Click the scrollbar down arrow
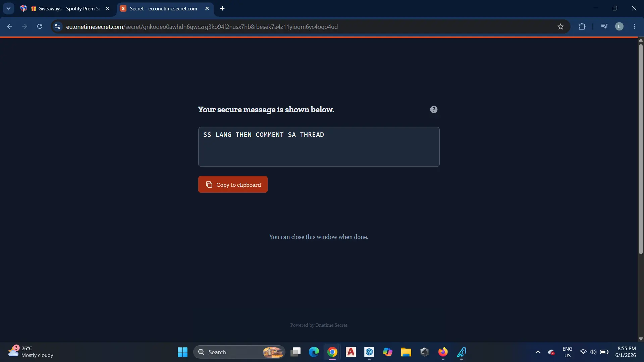Image resolution: width=644 pixels, height=362 pixels. click(641, 339)
